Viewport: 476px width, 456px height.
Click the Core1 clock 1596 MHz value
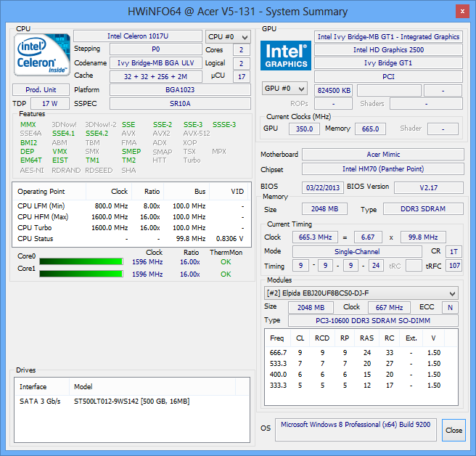click(x=147, y=274)
